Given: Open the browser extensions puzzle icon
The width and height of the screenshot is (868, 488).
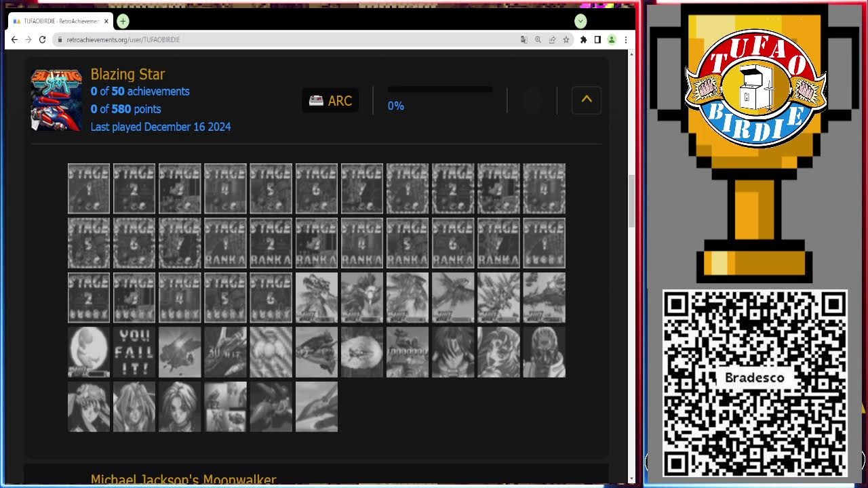Looking at the screenshot, I should (x=583, y=40).
